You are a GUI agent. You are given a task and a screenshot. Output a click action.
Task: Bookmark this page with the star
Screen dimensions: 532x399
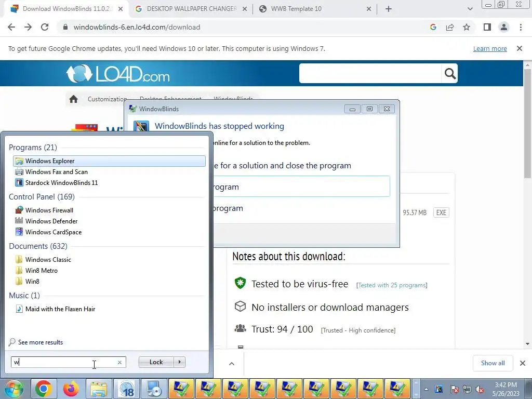[x=467, y=27]
